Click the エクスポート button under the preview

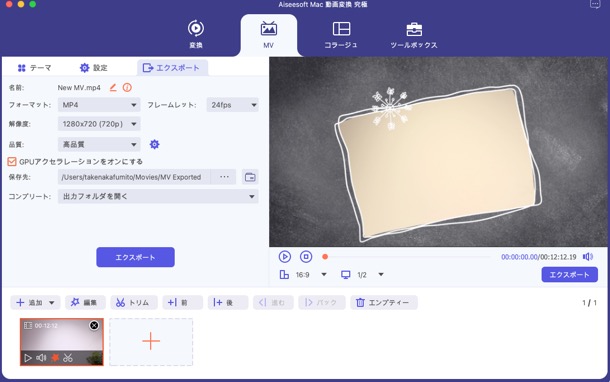pos(570,275)
